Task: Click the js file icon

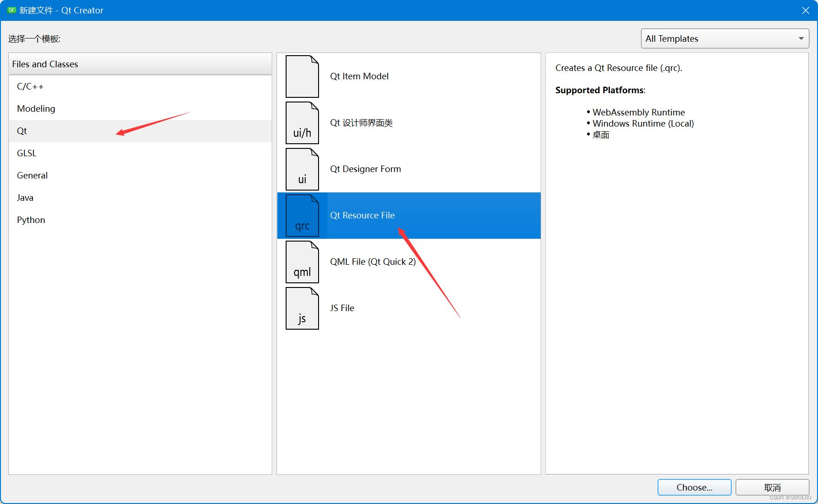Action: coord(302,308)
